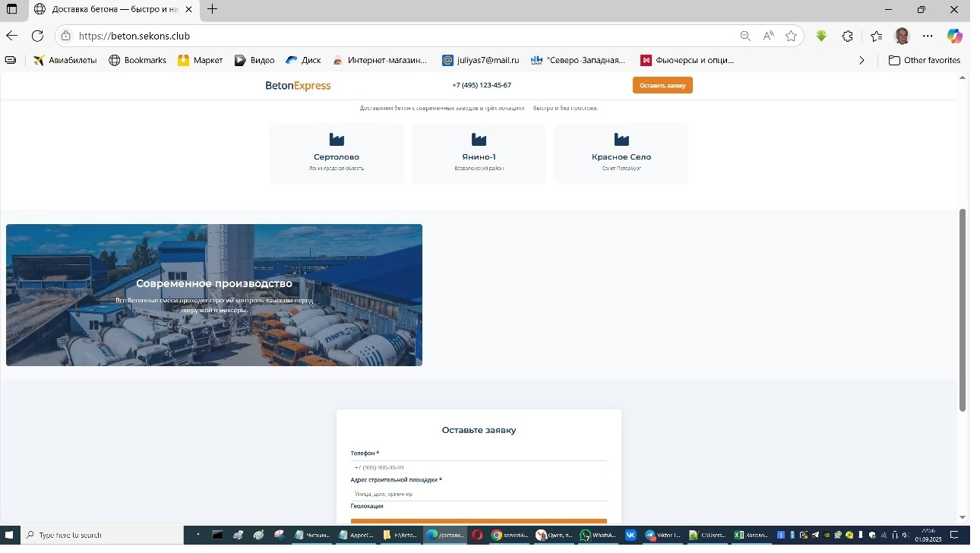Expand Edge Settings and more menu
The image size is (980, 553).
pyautogui.click(x=928, y=36)
